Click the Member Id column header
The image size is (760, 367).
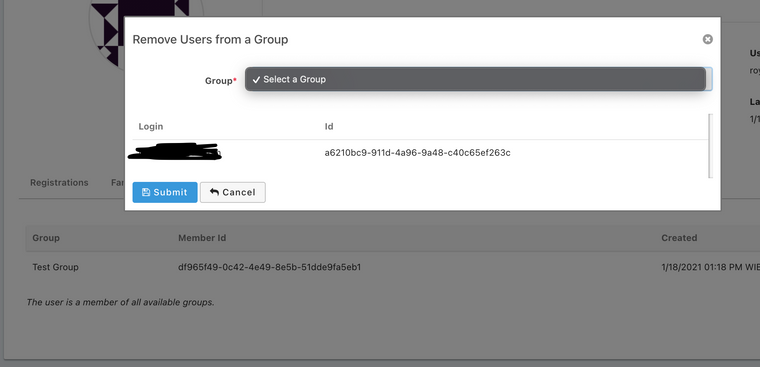(x=202, y=238)
